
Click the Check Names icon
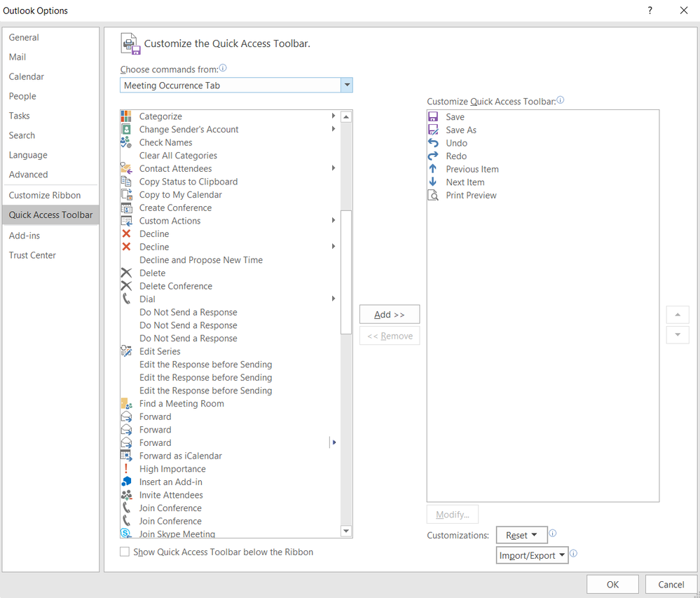[x=126, y=142]
